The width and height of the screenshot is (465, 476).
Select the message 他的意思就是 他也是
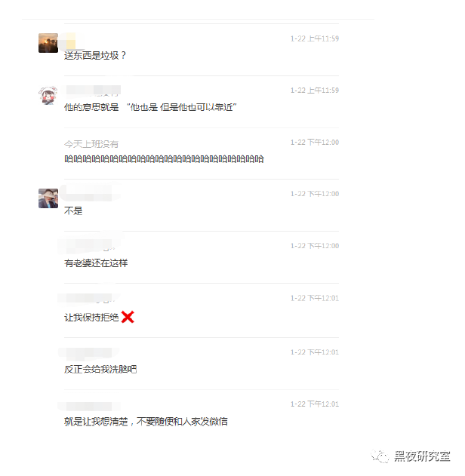click(x=150, y=107)
